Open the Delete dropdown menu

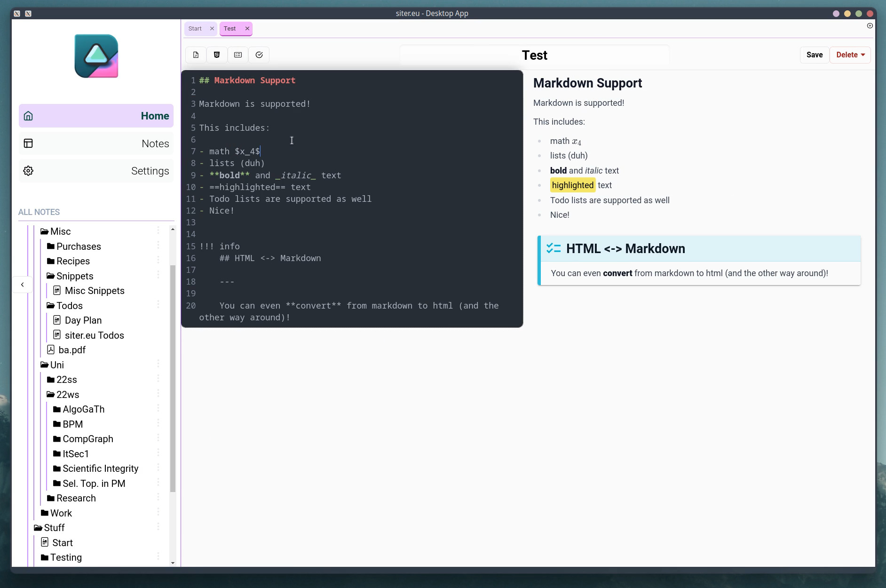click(850, 55)
